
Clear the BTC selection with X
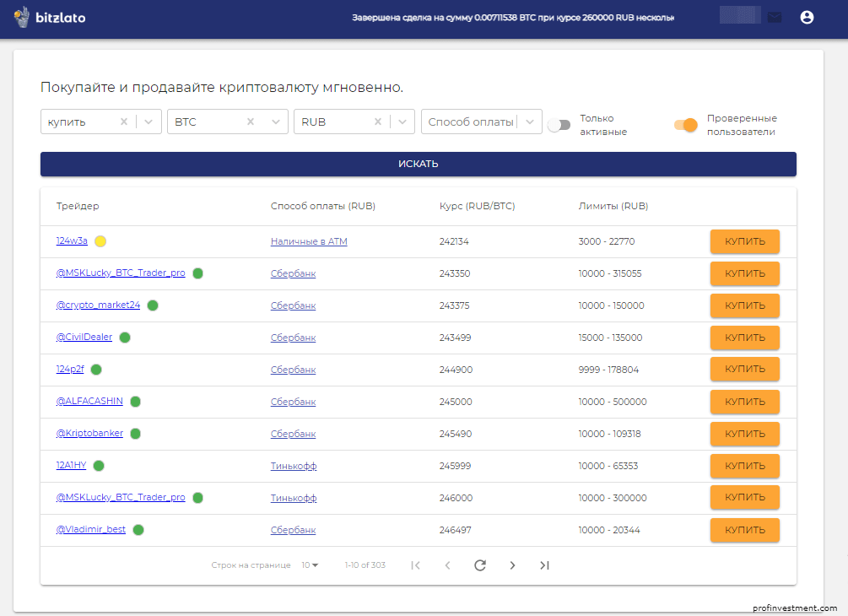point(251,122)
